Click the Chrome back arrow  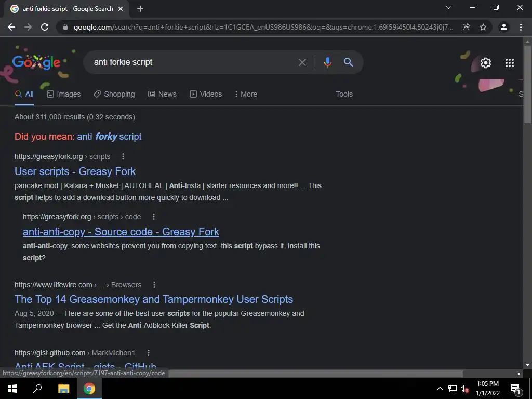[11, 27]
